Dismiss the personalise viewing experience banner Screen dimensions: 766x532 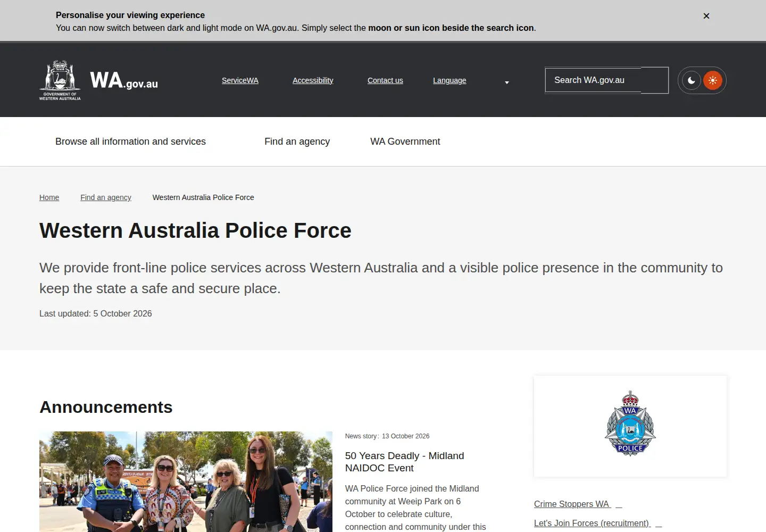(706, 16)
